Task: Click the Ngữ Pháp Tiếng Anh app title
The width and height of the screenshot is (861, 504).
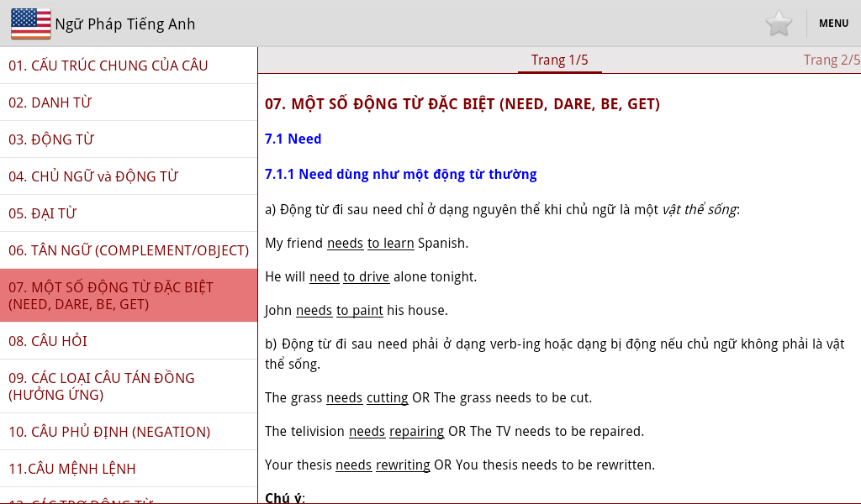Action: click(124, 24)
